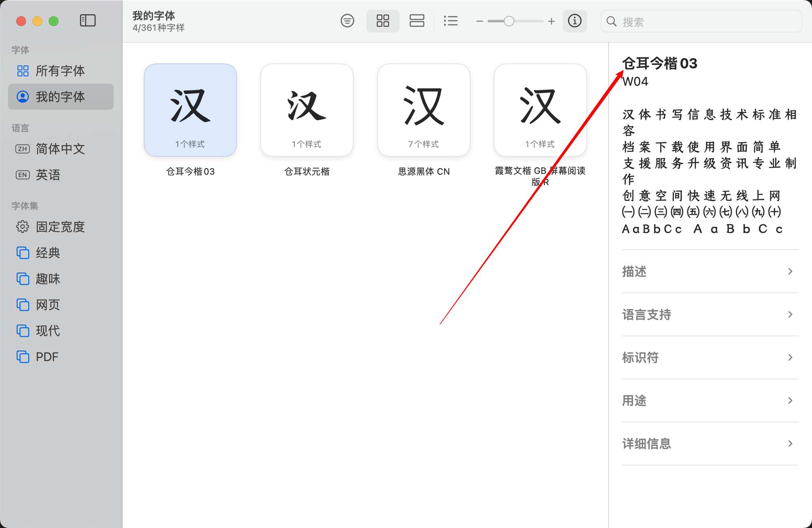This screenshot has width=812, height=528.
Task: Click the 7个样式 label on 思源黑体
Action: [424, 144]
